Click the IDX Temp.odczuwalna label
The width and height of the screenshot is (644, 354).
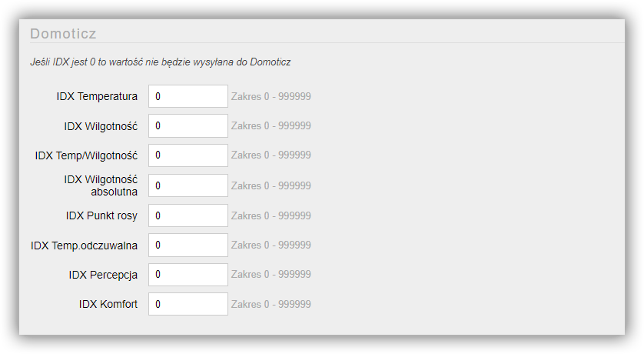coord(85,245)
